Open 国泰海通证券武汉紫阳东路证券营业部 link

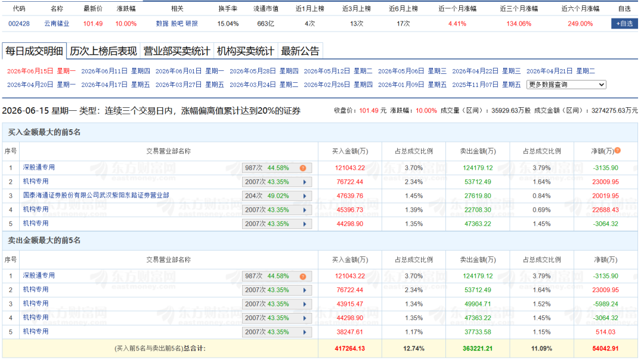tap(96, 195)
